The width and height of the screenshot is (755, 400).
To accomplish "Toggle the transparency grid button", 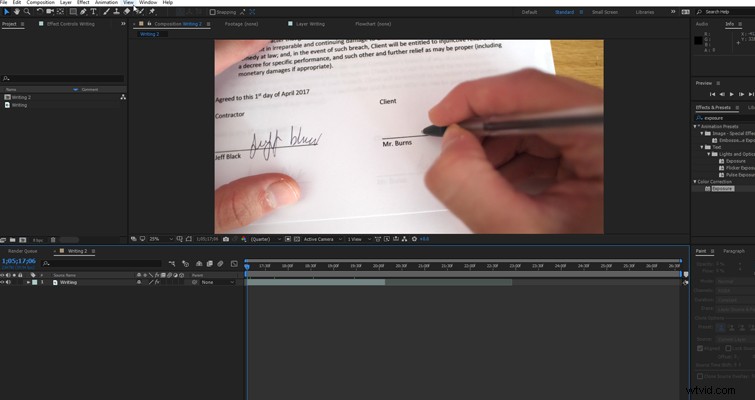I will click(297, 239).
